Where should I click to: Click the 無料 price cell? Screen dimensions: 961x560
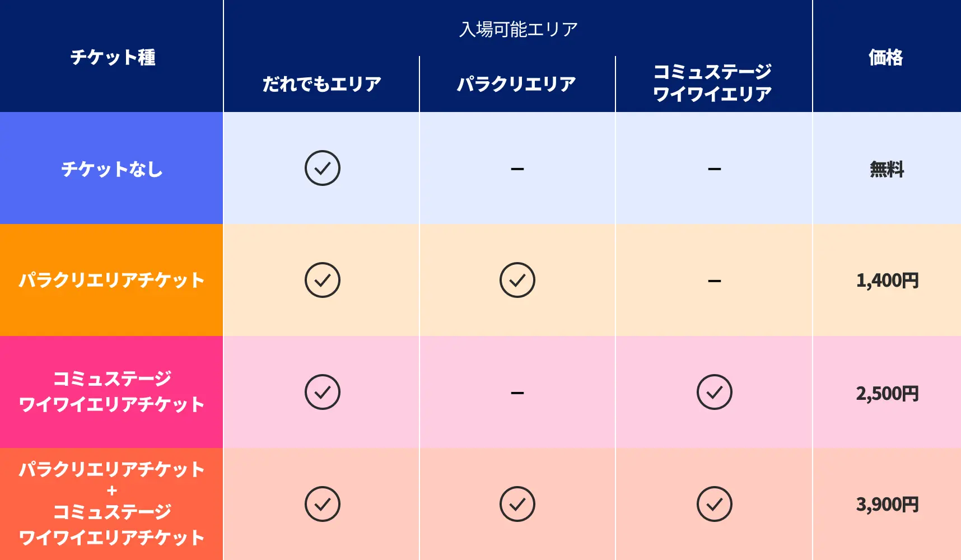[x=887, y=169]
